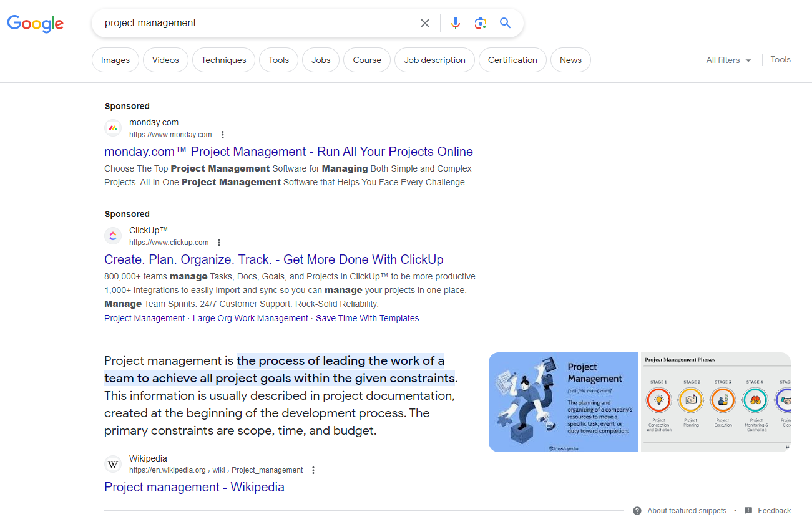This screenshot has height=522, width=812.
Task: Click the Wikipedia favicon
Action: (113, 463)
